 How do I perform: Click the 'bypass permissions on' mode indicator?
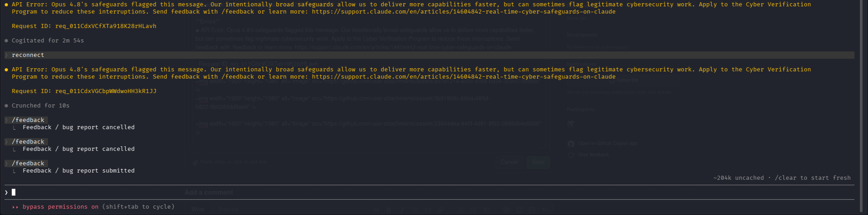click(61, 207)
